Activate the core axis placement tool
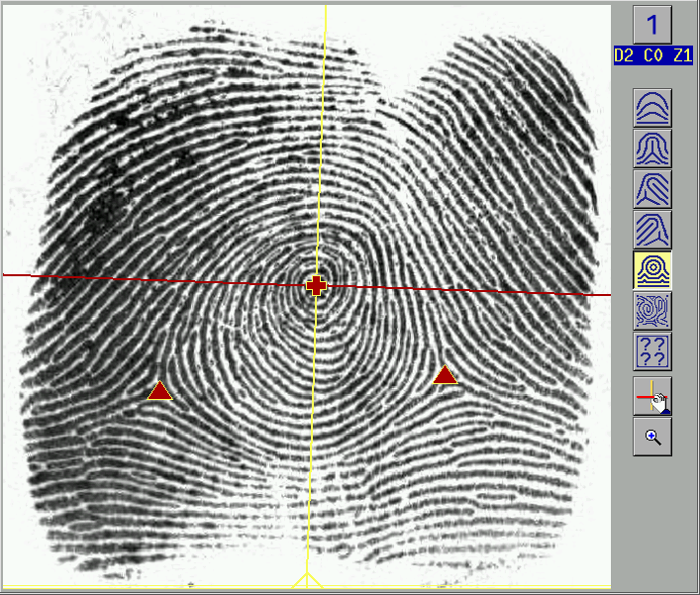 [x=652, y=396]
